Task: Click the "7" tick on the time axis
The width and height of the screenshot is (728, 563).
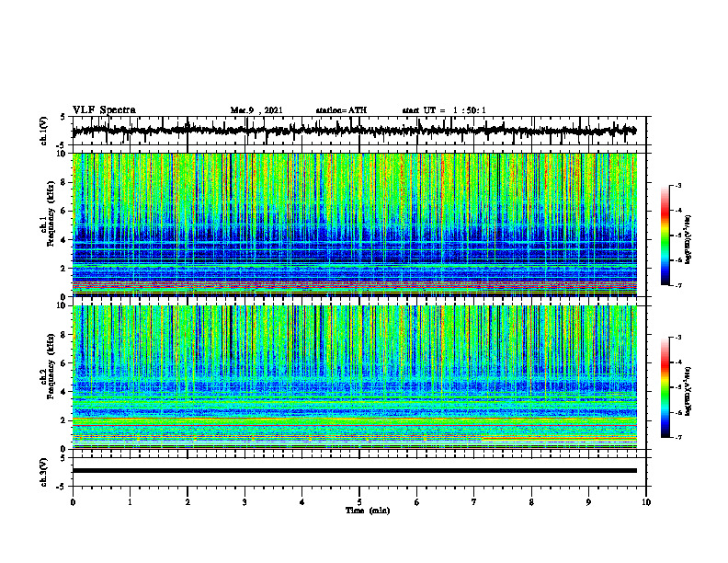Action: pos(474,502)
